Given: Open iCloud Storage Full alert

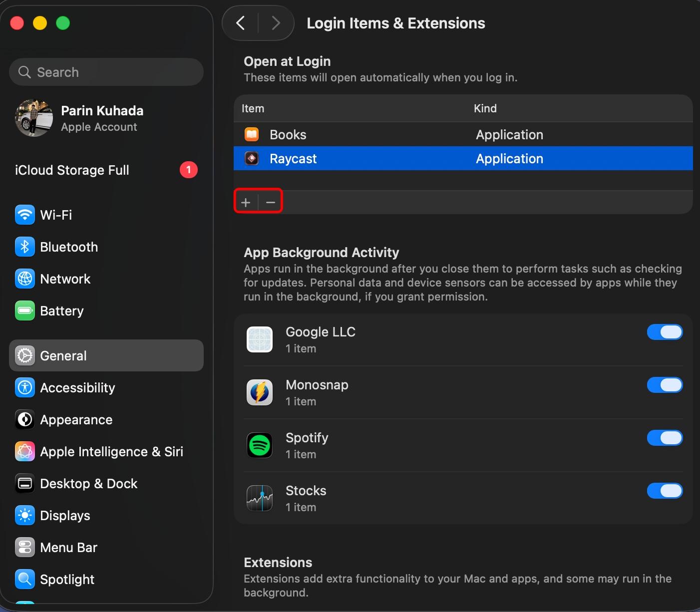Looking at the screenshot, I should coord(106,170).
